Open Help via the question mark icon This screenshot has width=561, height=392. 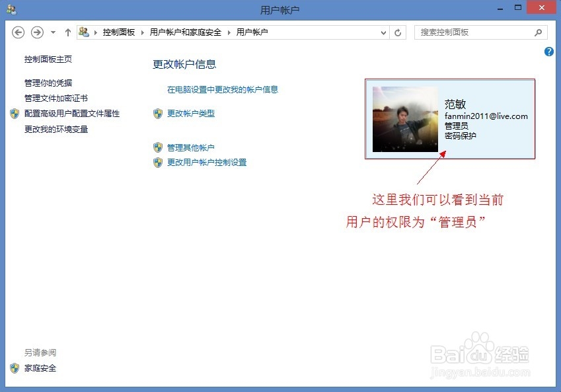tap(549, 52)
